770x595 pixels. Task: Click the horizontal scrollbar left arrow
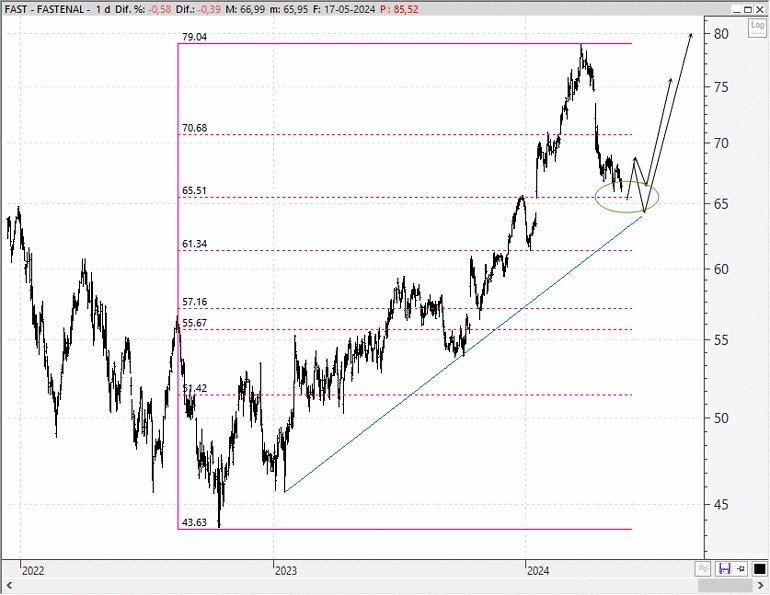pos(8,585)
